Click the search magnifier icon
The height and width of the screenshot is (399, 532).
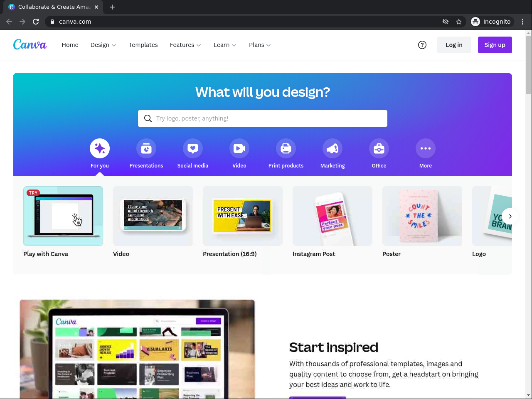[148, 118]
